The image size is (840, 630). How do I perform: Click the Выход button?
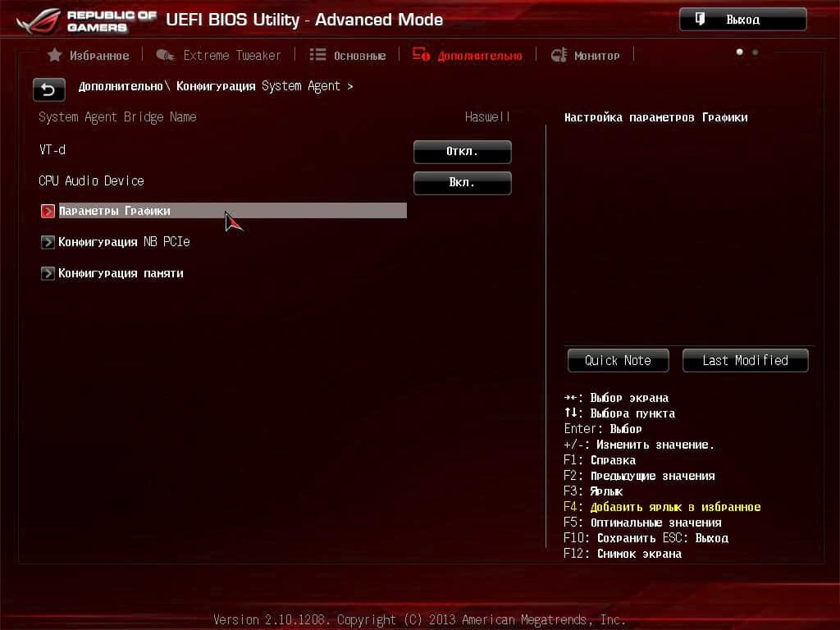[x=742, y=20]
